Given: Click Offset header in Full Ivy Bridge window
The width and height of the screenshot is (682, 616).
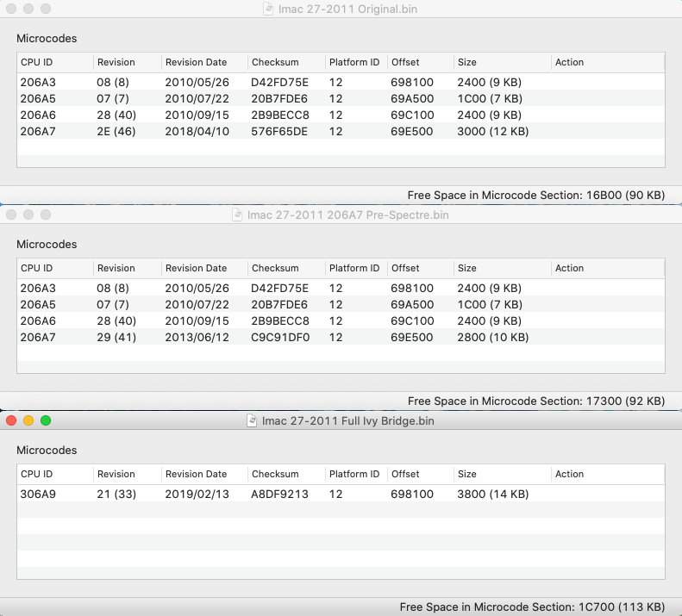Looking at the screenshot, I should pyautogui.click(x=421, y=474).
